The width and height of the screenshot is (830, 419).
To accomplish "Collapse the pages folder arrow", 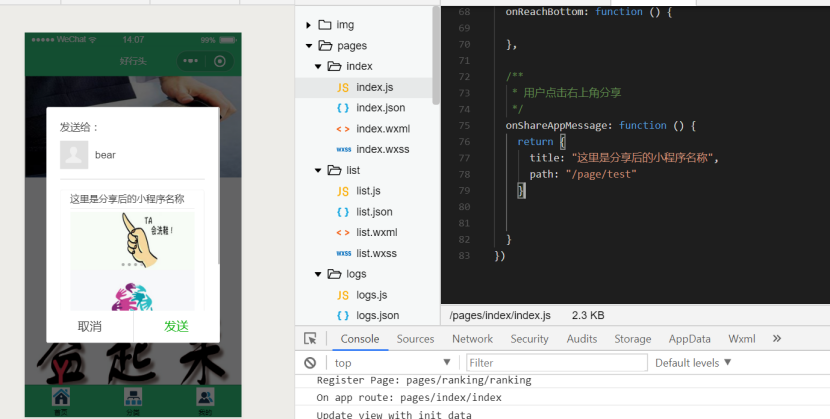I will click(x=309, y=46).
